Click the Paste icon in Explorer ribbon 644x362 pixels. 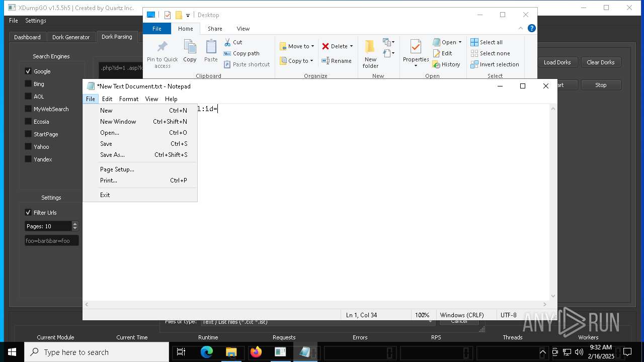(211, 47)
